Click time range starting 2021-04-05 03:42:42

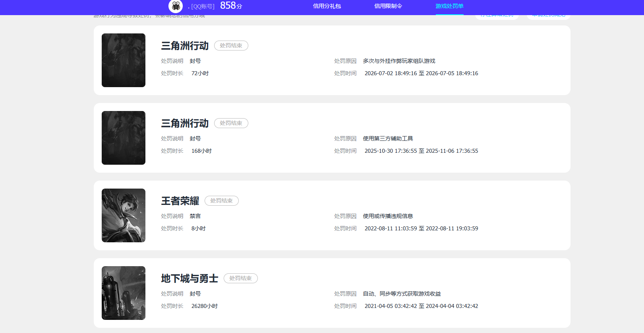coord(421,306)
